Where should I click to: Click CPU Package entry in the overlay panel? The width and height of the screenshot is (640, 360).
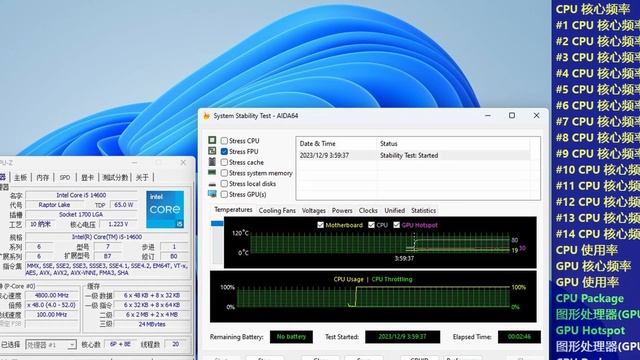(x=590, y=298)
